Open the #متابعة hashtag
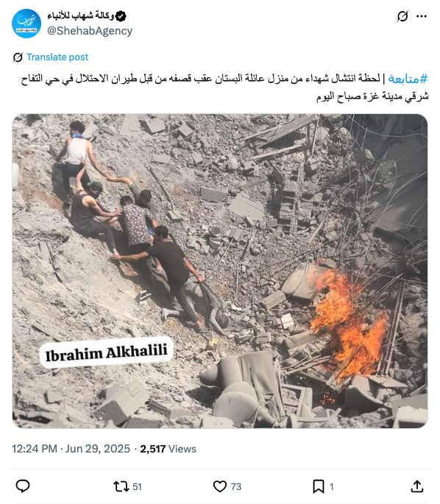The width and height of the screenshot is (440, 504). 408,79
